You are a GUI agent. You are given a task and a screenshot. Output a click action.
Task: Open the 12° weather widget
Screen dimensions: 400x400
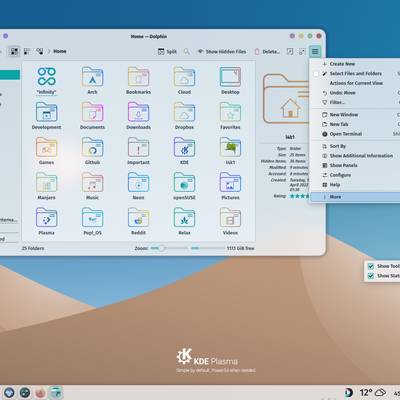click(x=373, y=393)
